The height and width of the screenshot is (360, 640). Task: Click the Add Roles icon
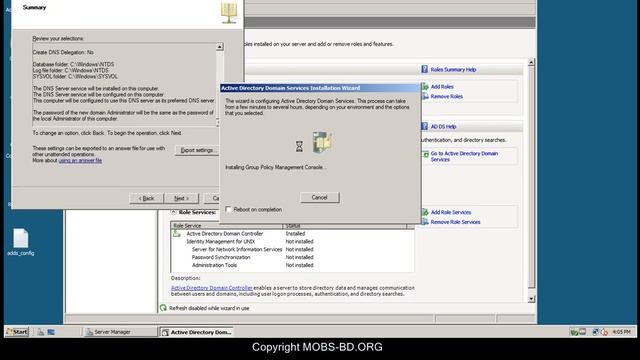(425, 87)
